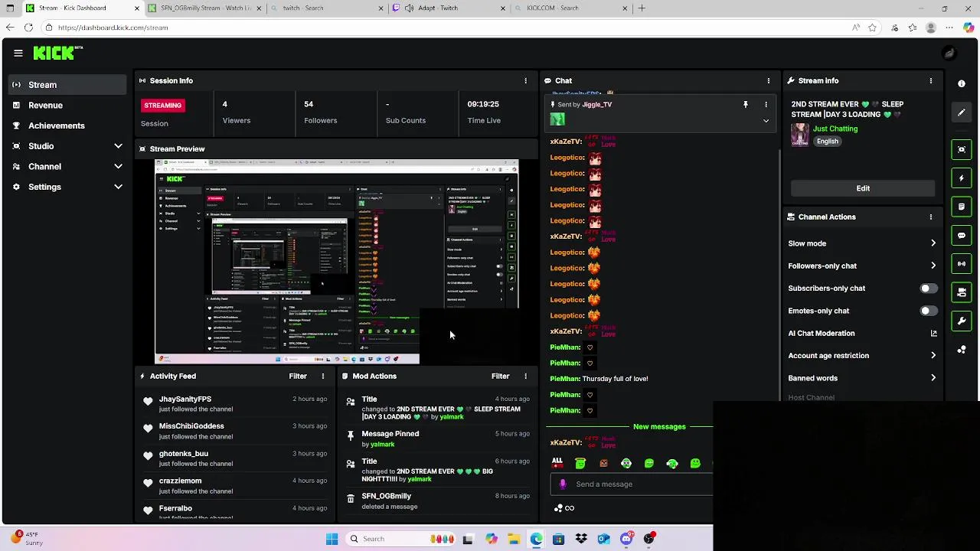Viewport: 980px width, 551px height.
Task: Click the lightning bolt icon in the right rail
Action: tap(962, 178)
